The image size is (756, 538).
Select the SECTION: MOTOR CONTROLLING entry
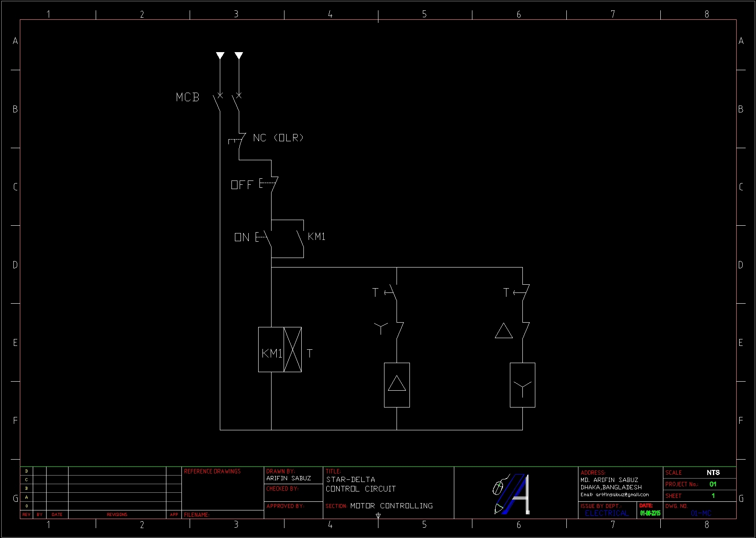pyautogui.click(x=379, y=505)
